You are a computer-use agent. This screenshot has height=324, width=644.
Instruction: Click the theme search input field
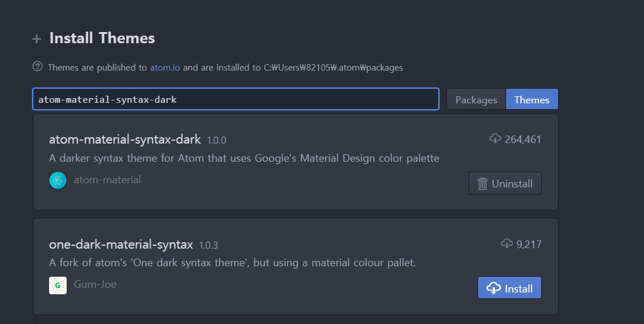tap(236, 99)
